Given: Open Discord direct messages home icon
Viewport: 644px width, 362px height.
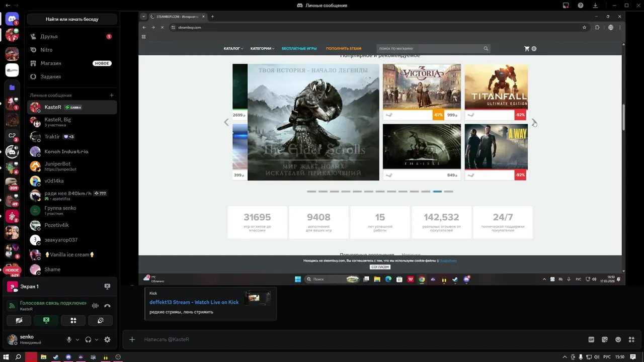Looking at the screenshot, I should (12, 19).
